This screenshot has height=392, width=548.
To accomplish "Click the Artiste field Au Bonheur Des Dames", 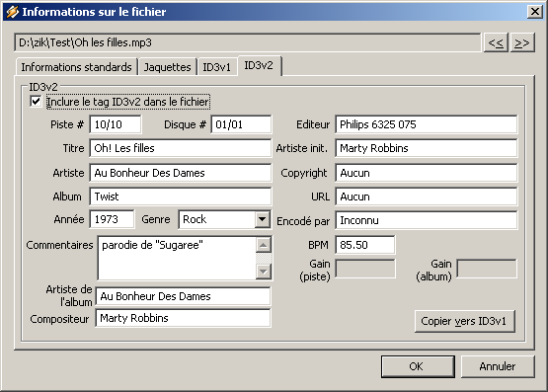I will coord(181,173).
